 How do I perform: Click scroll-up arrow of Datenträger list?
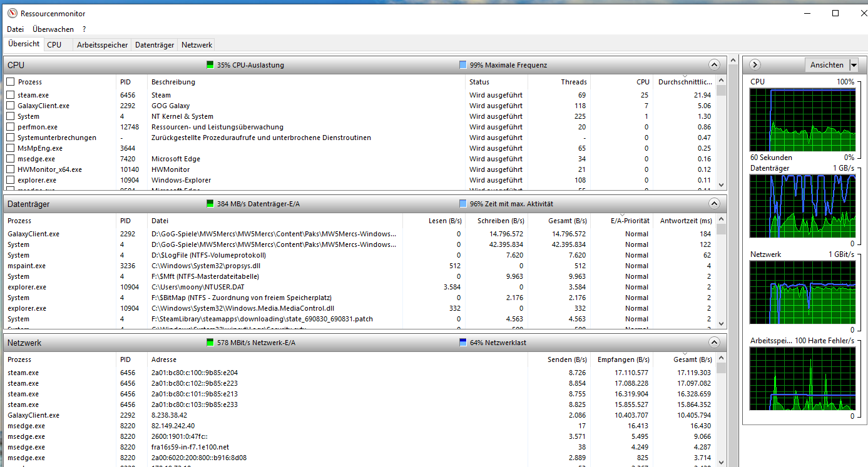tap(721, 219)
